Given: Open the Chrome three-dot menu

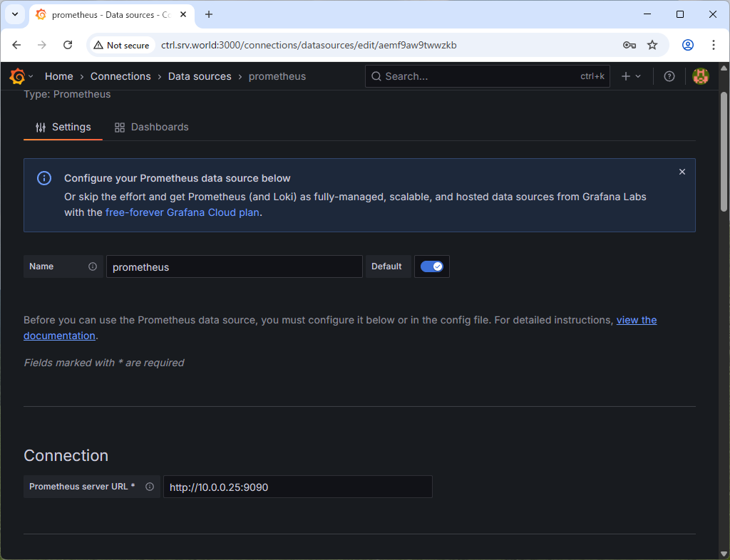Looking at the screenshot, I should [713, 45].
